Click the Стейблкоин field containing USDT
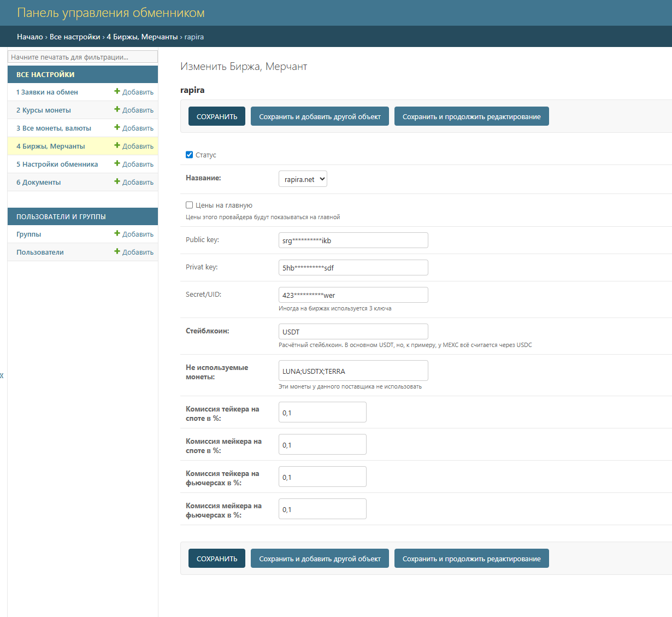672x617 pixels. tap(353, 332)
